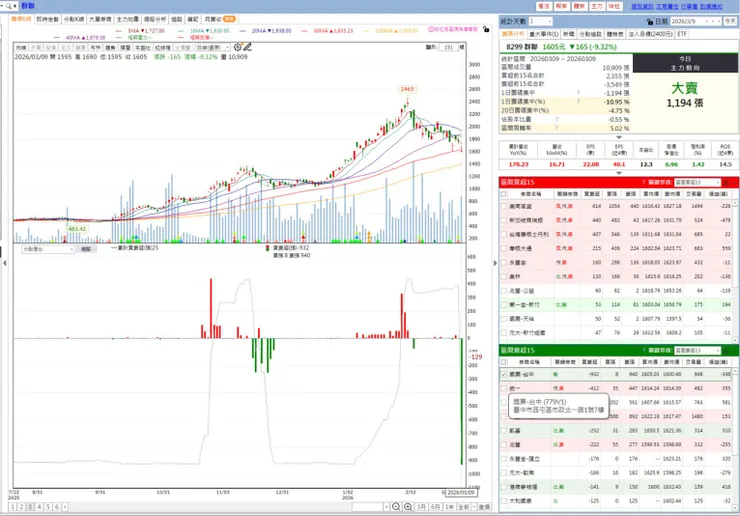This screenshot has width=740, height=516.
Task: Set chart range to 6月
Action: (435, 507)
